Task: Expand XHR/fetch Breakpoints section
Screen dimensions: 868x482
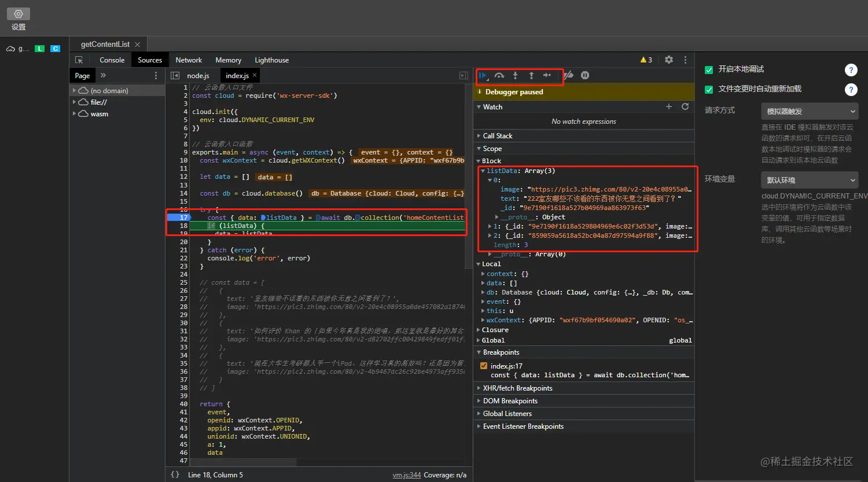Action: click(x=584, y=388)
